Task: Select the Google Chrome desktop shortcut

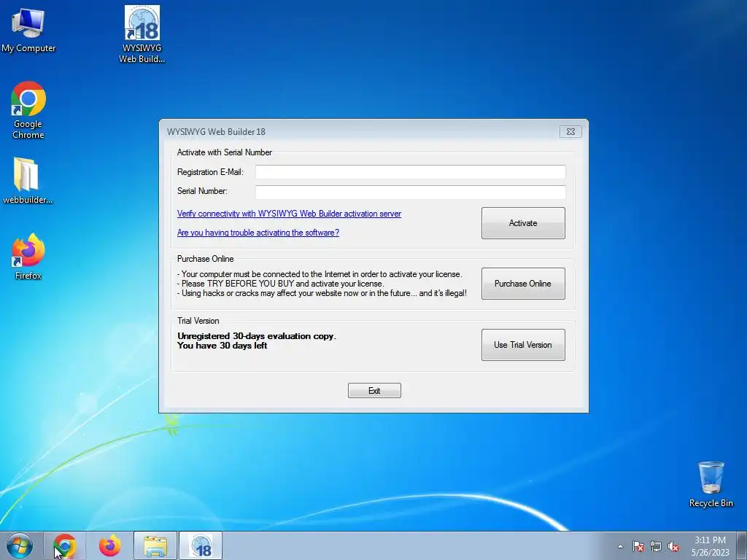Action: pyautogui.click(x=28, y=111)
